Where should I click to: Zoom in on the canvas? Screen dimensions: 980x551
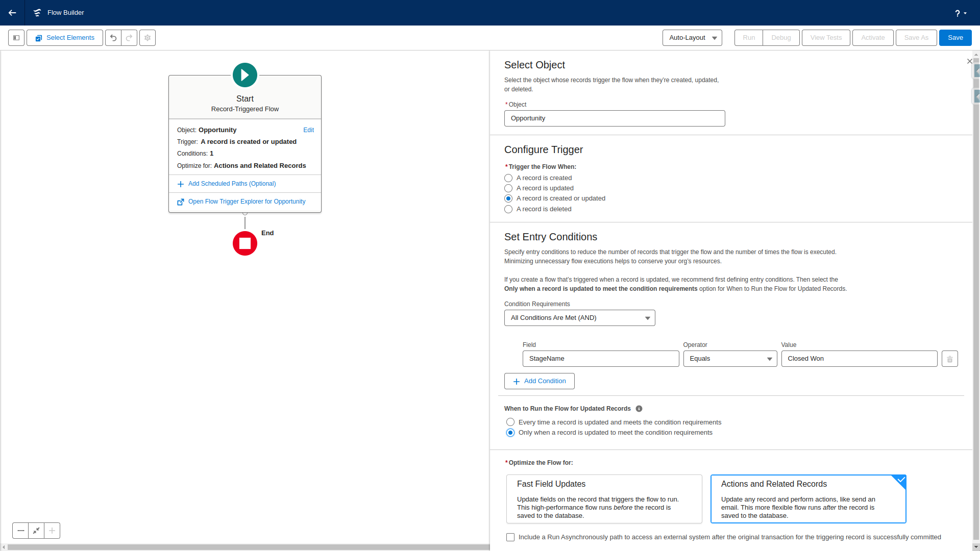tap(52, 531)
